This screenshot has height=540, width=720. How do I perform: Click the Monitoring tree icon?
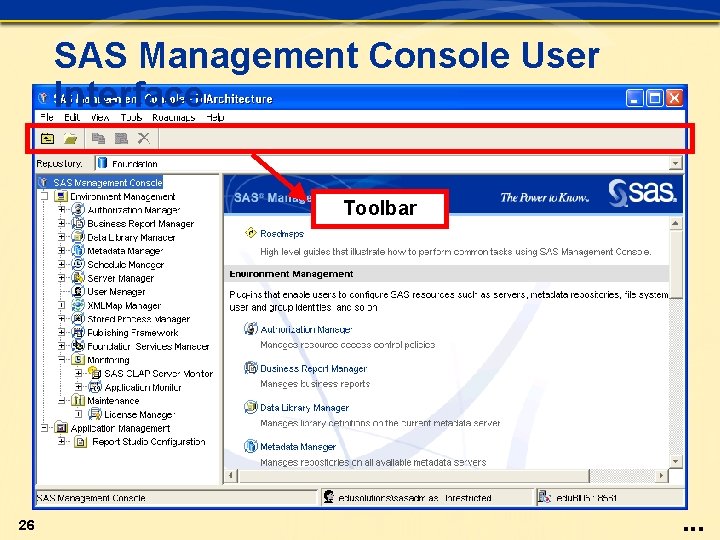78,360
